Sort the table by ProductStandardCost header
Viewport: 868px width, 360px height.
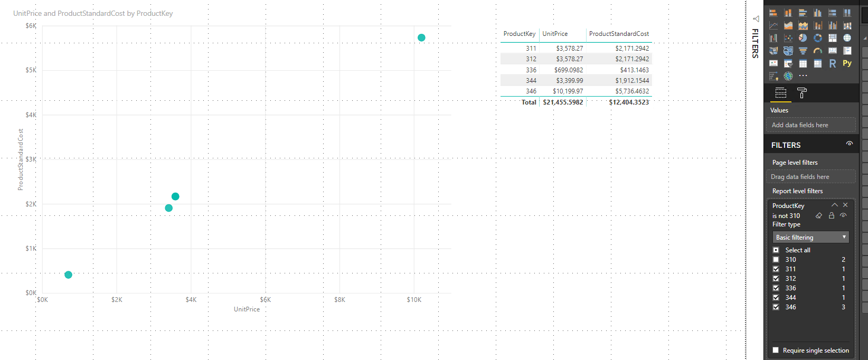coord(619,34)
